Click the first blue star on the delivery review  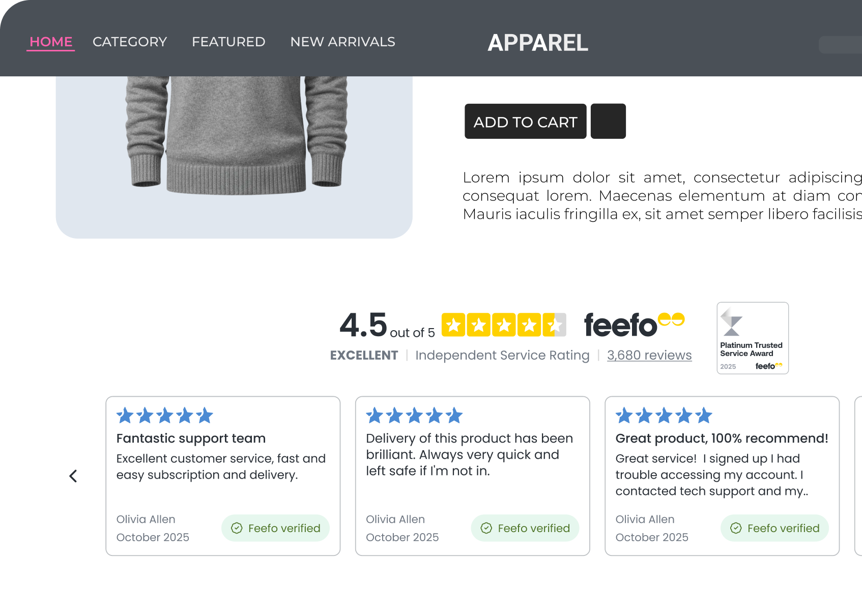click(374, 415)
